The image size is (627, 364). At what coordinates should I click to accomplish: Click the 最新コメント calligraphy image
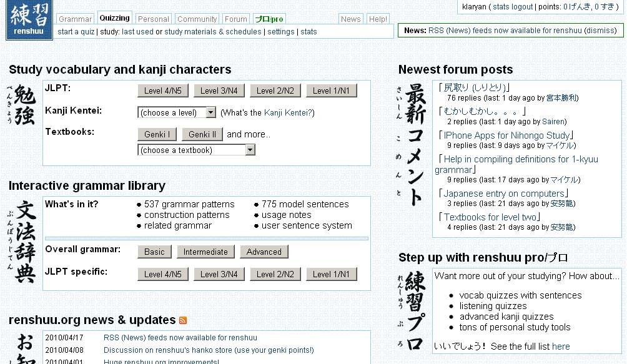click(410, 145)
